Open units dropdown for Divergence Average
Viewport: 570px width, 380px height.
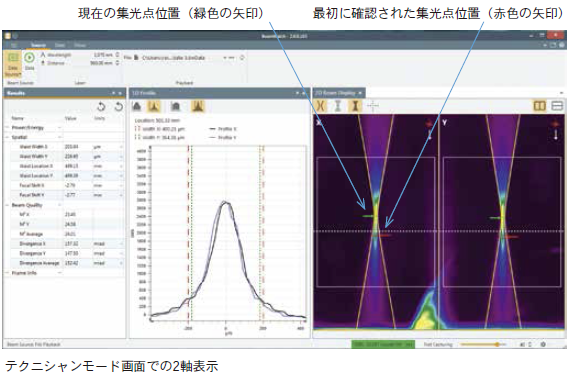(x=121, y=263)
